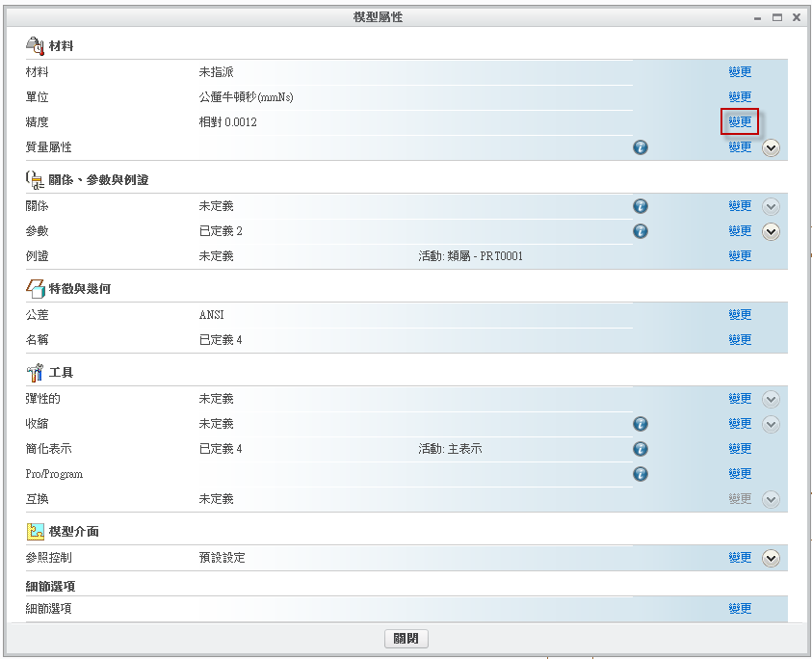The height and width of the screenshot is (659, 812).
Task: Click the 工具 section header icon
Action: (35, 372)
